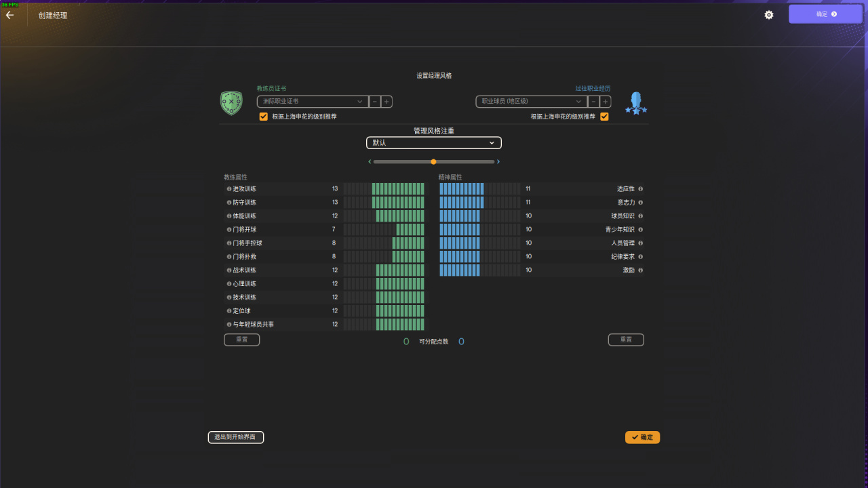868x488 pixels.
Task: Click the purple 确定 button at top right
Action: [825, 14]
